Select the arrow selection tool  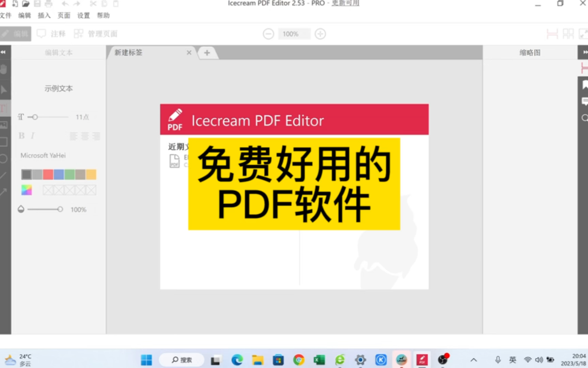pyautogui.click(x=4, y=89)
